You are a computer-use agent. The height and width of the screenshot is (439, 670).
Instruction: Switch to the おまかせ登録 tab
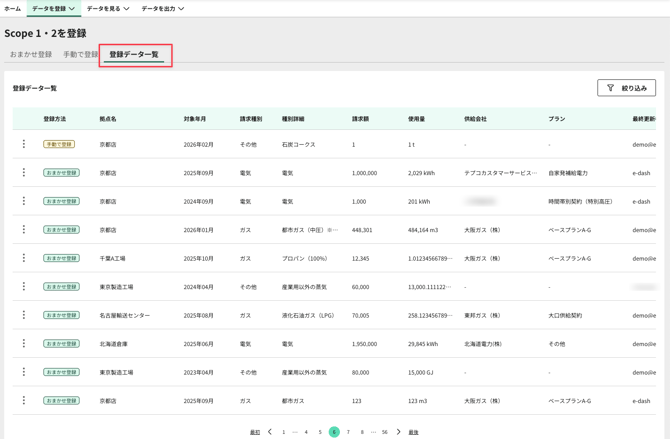[31, 55]
